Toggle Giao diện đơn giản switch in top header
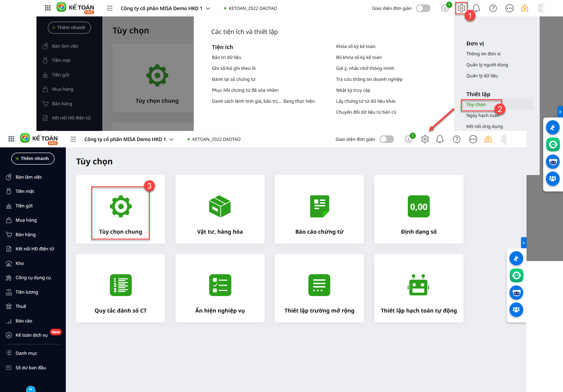 click(x=423, y=8)
